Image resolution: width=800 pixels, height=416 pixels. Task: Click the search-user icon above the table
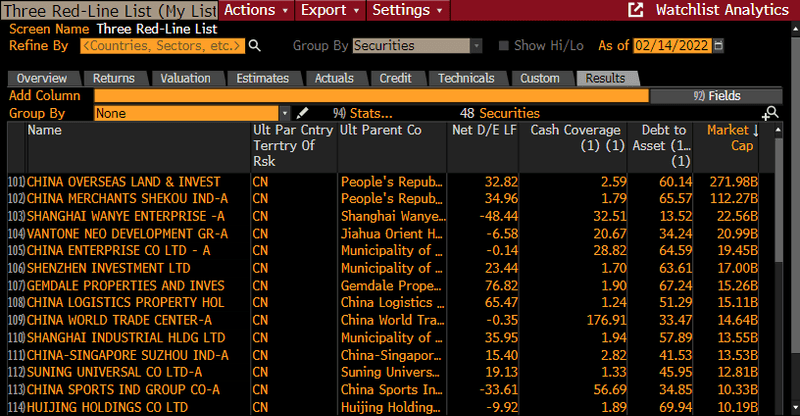tap(770, 113)
